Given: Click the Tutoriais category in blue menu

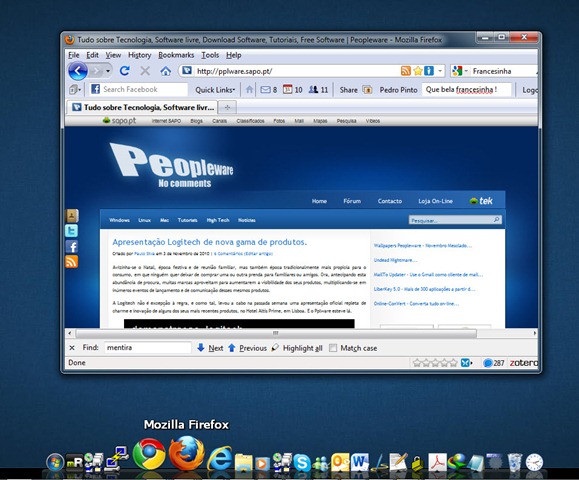Looking at the screenshot, I should (188, 220).
